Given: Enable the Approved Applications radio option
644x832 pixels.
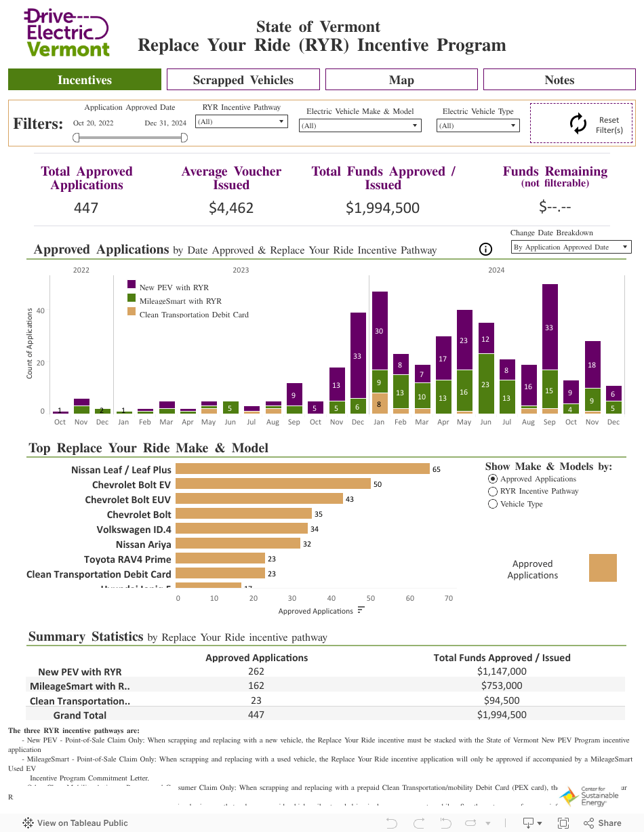Looking at the screenshot, I should 493,479.
